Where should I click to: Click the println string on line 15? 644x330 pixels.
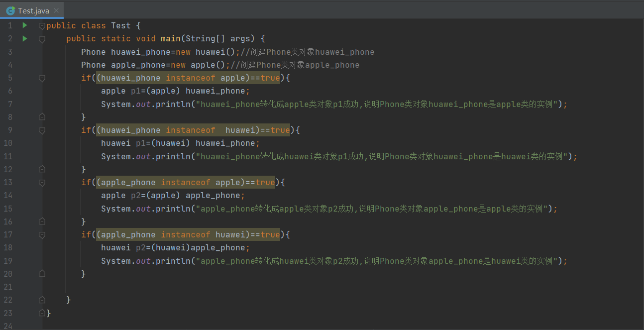pyautogui.click(x=372, y=209)
